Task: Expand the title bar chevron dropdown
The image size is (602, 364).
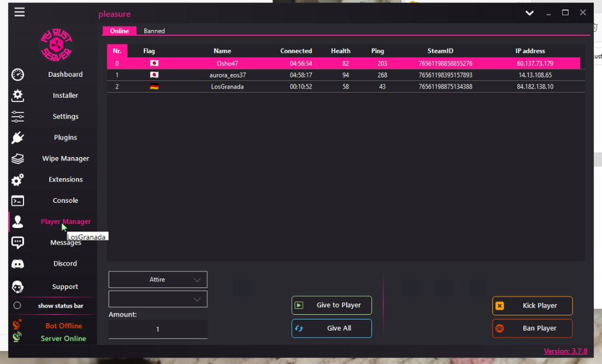Action: [x=529, y=13]
